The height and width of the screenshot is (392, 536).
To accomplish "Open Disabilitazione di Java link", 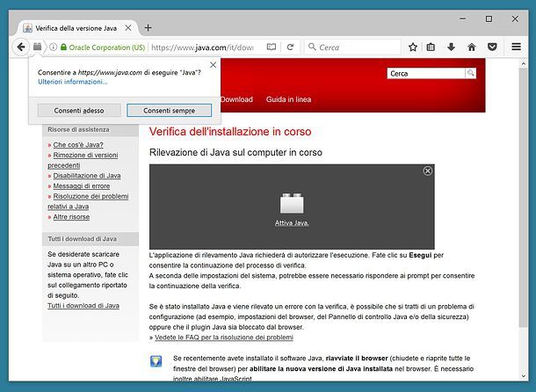I will (x=87, y=176).
